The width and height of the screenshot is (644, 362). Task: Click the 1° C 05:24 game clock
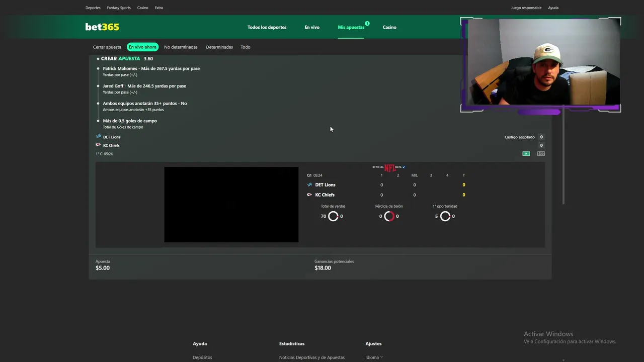click(x=104, y=154)
